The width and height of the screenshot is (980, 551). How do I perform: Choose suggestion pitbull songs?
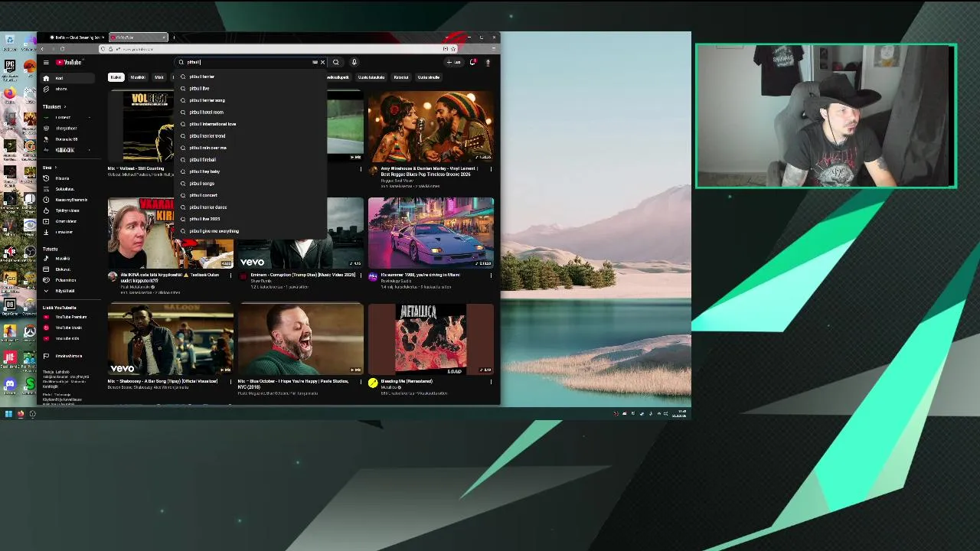pos(251,184)
